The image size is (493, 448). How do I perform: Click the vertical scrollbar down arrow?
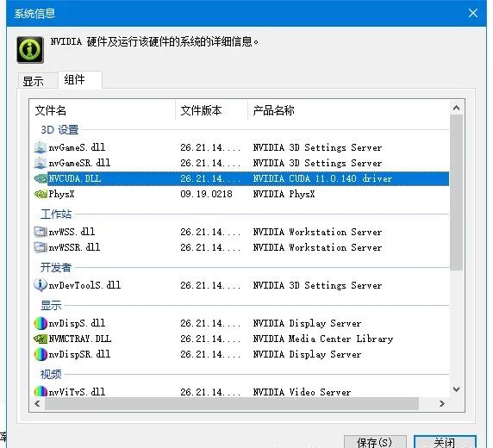pos(456,389)
